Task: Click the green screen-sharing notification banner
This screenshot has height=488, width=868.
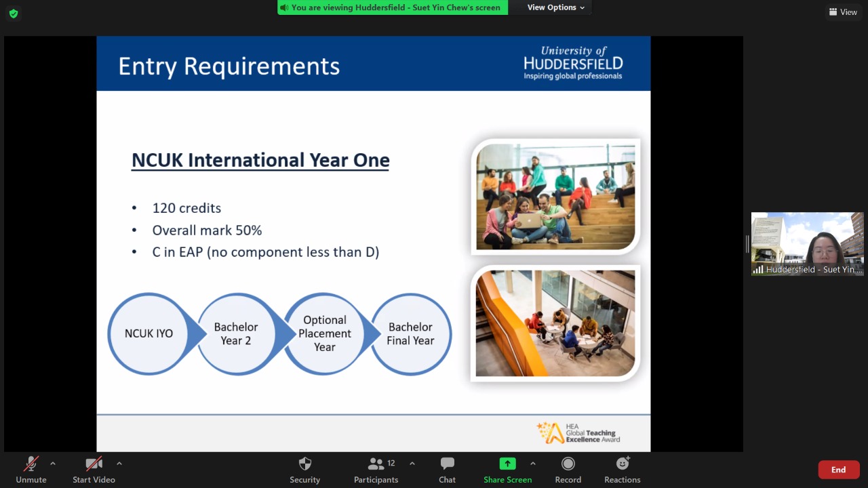Action: [x=393, y=7]
